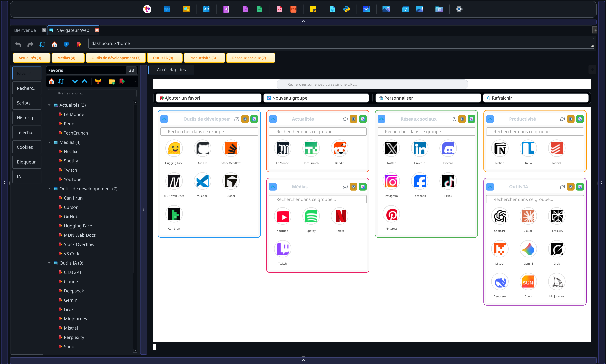Open the calendar app in the top dock

[x=206, y=9]
